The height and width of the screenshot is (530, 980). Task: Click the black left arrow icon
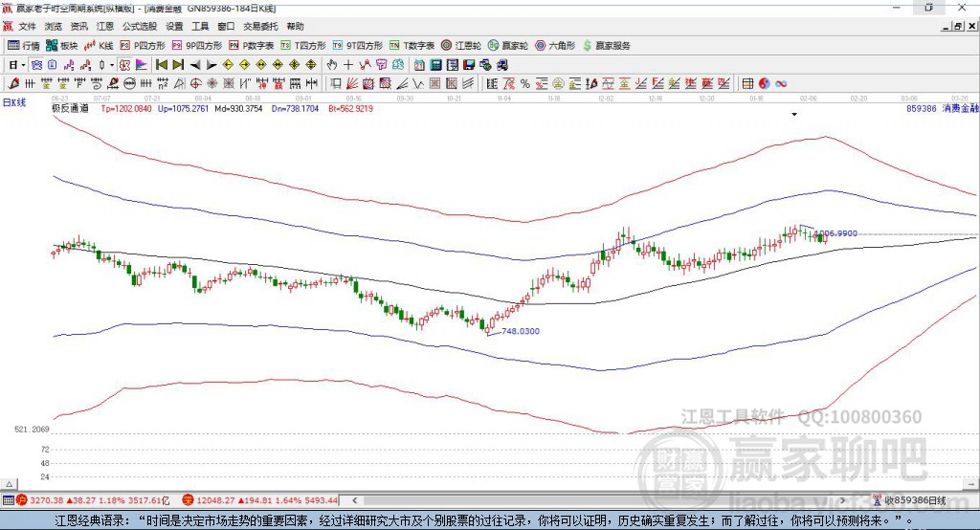click(195, 65)
